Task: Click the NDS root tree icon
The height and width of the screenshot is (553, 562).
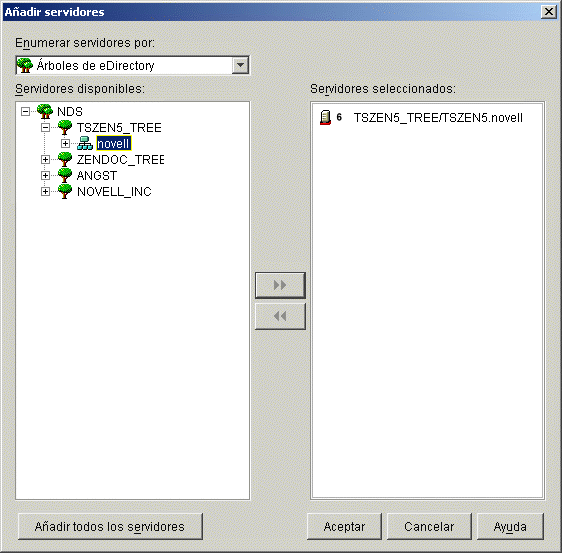Action: [x=45, y=111]
